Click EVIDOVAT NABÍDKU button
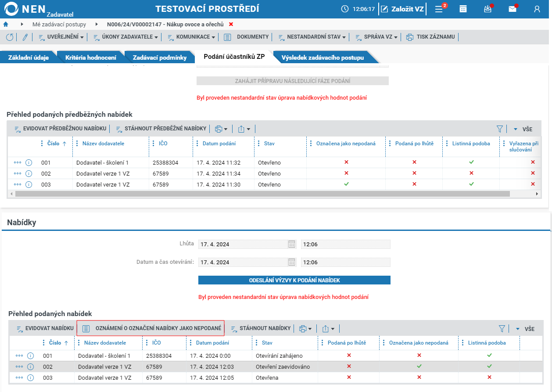 coord(45,329)
